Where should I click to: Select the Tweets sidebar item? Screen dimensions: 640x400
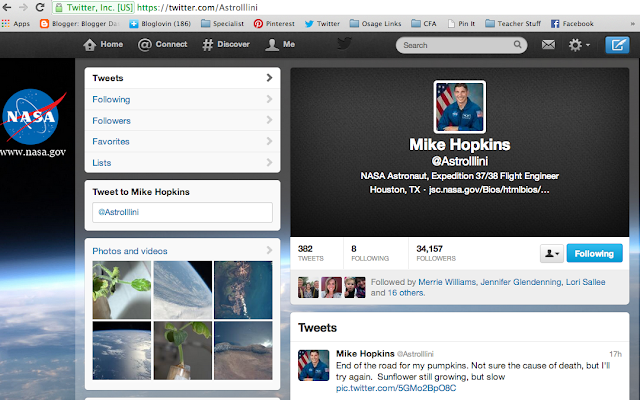[x=182, y=78]
